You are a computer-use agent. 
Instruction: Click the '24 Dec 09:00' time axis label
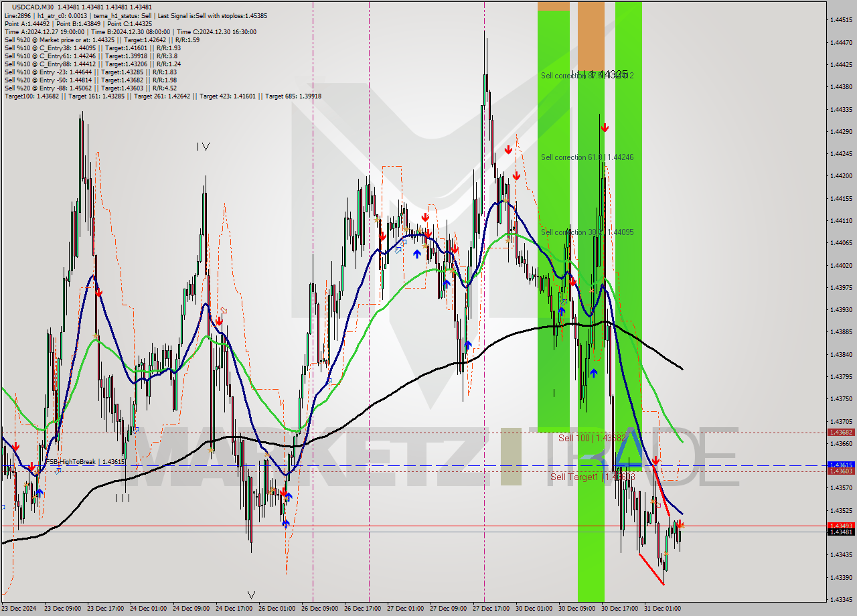click(x=190, y=609)
